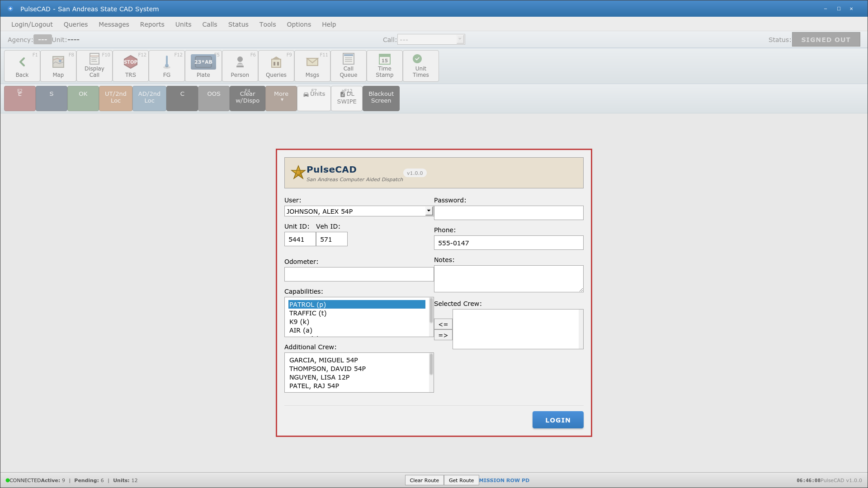Viewport: 868px width, 488px height.
Task: Toggle the OOS status button
Action: [213, 98]
